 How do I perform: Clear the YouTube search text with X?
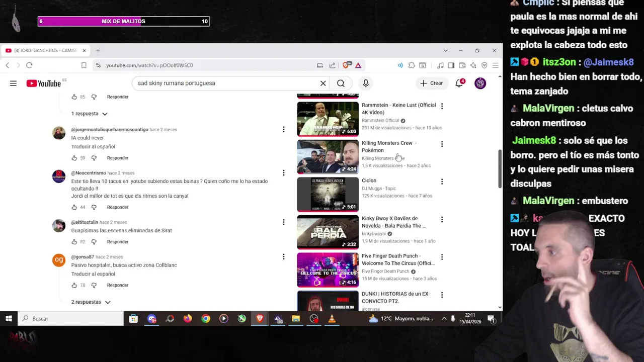point(323,83)
